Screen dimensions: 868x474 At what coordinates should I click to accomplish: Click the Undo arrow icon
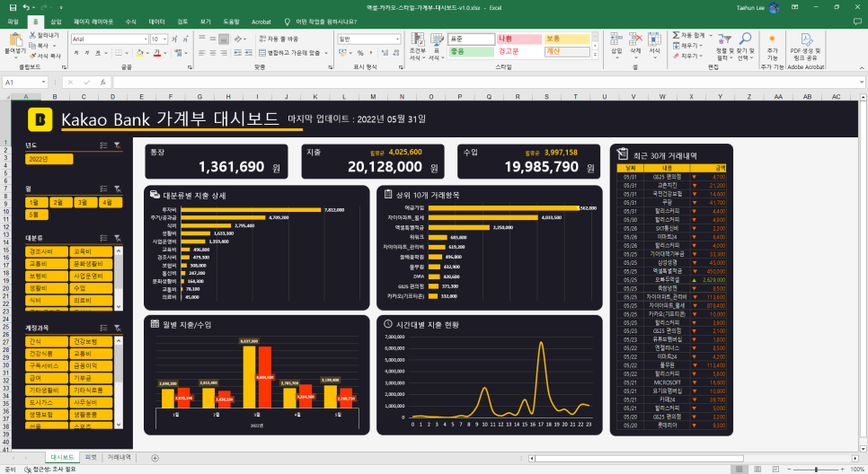[25, 8]
